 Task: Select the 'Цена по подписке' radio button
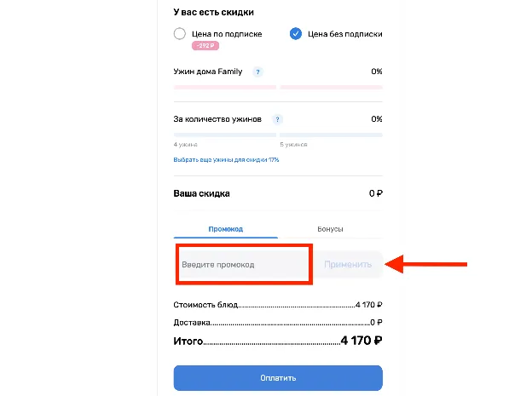click(x=180, y=34)
